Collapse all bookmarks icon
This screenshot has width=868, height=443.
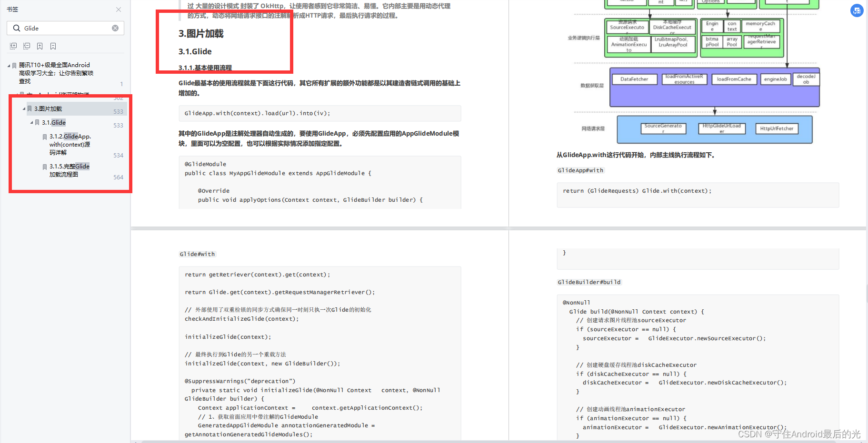point(27,46)
